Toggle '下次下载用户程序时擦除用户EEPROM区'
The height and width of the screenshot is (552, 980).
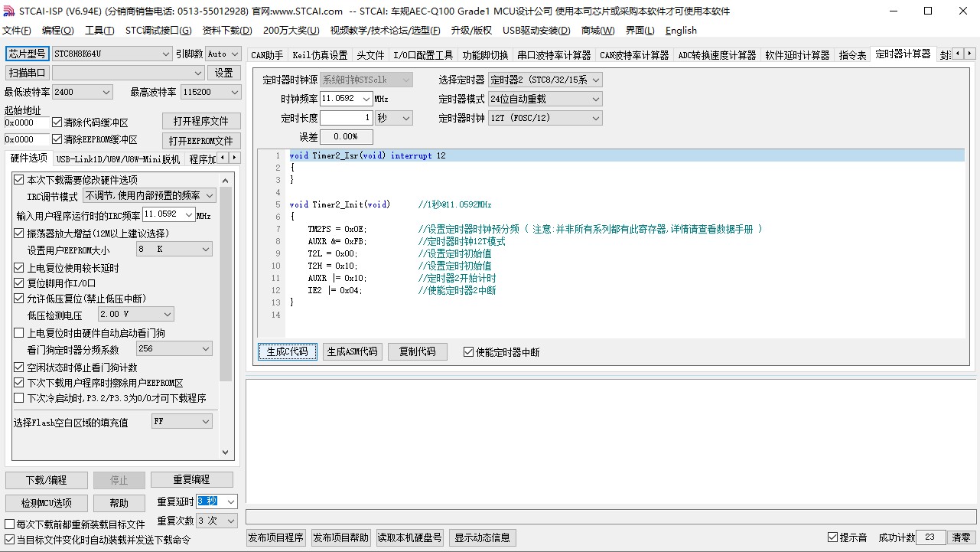coord(19,383)
